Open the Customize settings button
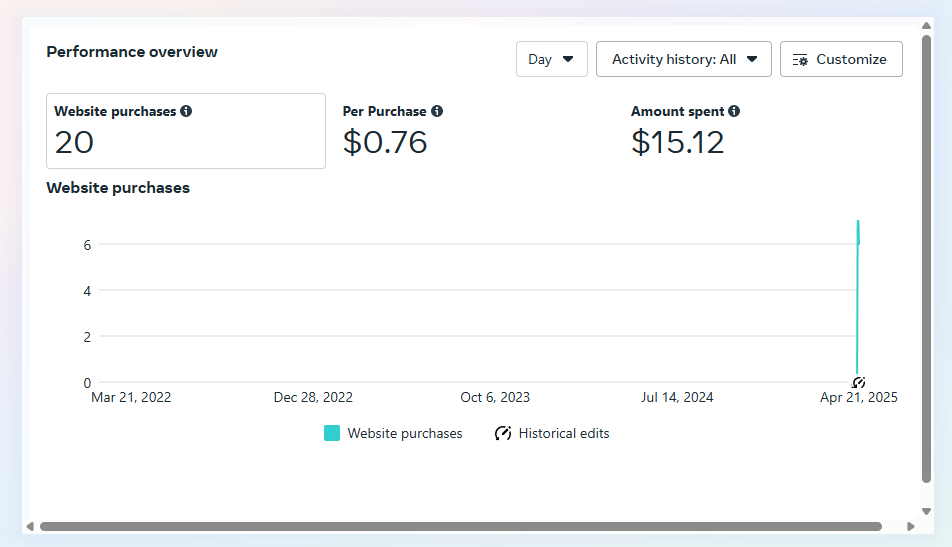952x547 pixels. coord(840,59)
